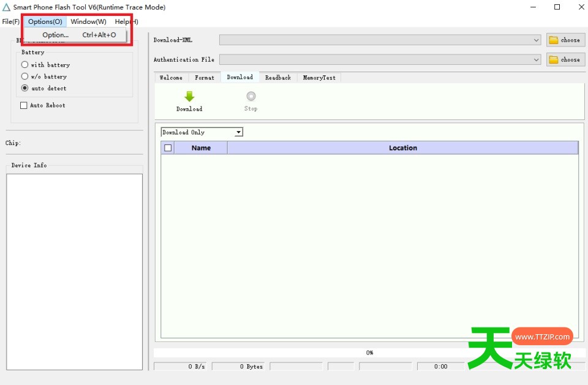Click the folder icon beside Authentication File
This screenshot has width=588, height=385.
[554, 59]
